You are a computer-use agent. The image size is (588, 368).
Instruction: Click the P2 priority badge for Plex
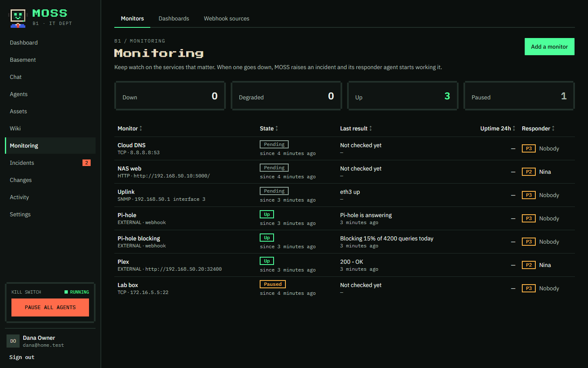click(x=529, y=265)
